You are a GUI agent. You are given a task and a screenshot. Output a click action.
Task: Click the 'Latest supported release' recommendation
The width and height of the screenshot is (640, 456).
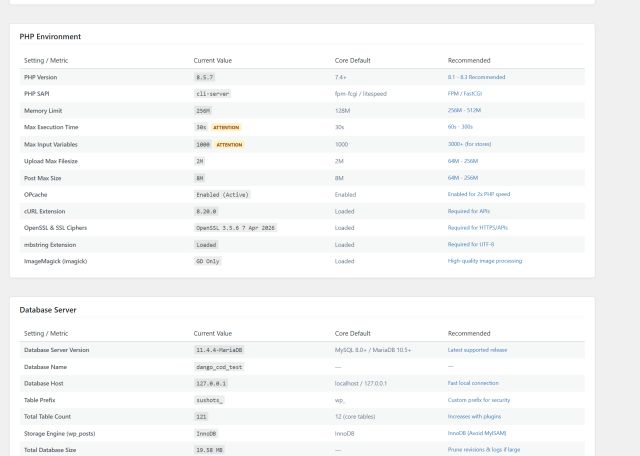tap(477, 350)
